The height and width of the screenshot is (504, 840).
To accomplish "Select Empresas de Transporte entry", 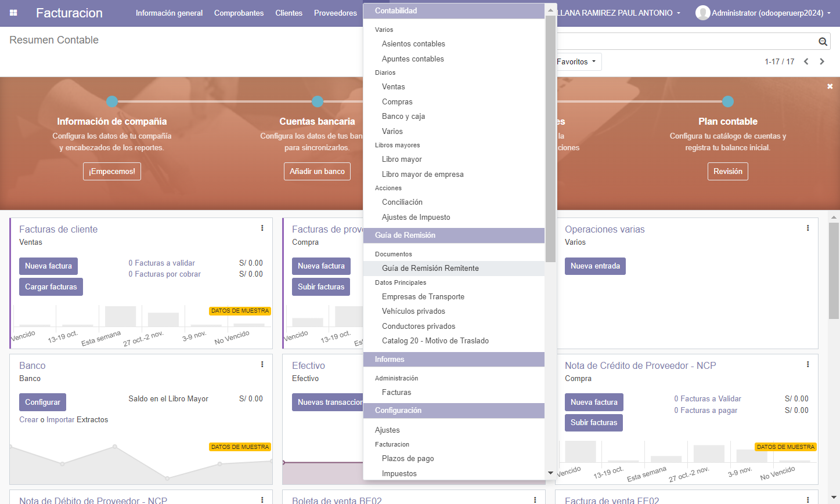I will (454, 296).
